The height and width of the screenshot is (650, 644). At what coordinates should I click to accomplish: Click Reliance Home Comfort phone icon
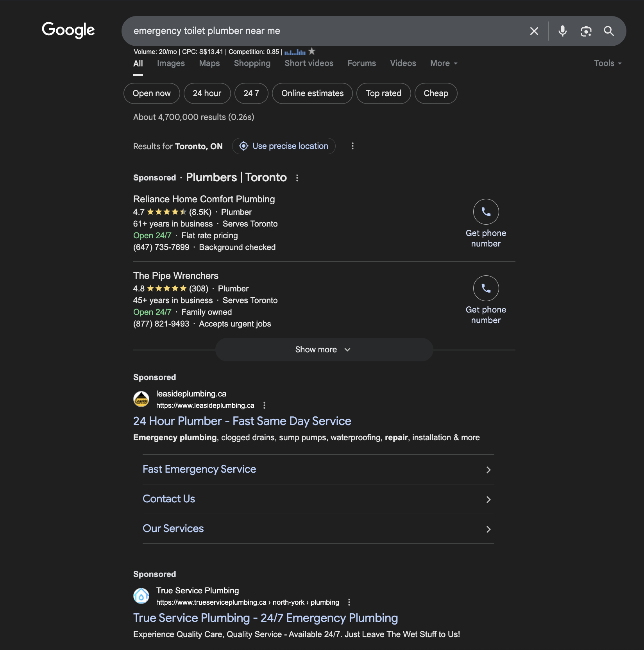coord(486,212)
